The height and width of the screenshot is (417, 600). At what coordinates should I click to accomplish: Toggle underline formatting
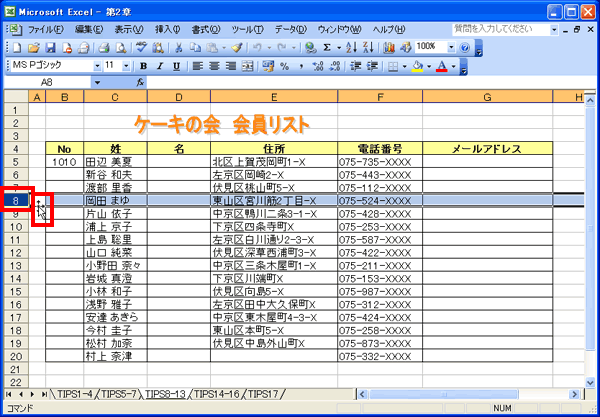176,67
